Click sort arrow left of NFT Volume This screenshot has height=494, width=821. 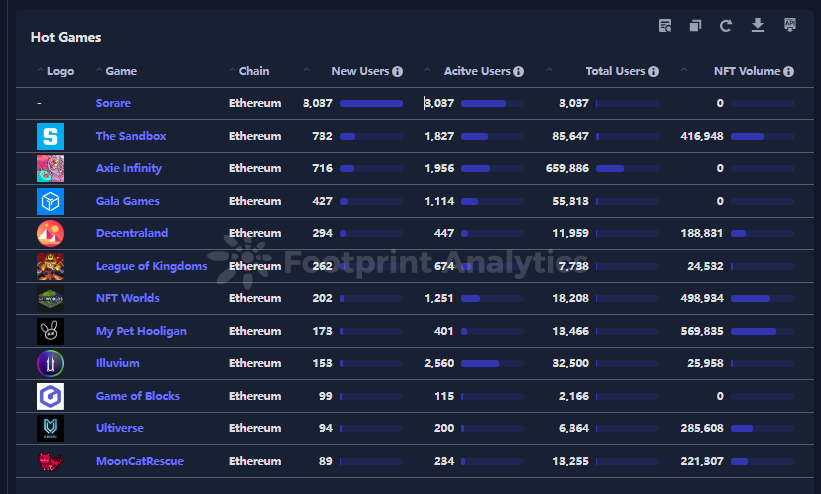(x=684, y=71)
